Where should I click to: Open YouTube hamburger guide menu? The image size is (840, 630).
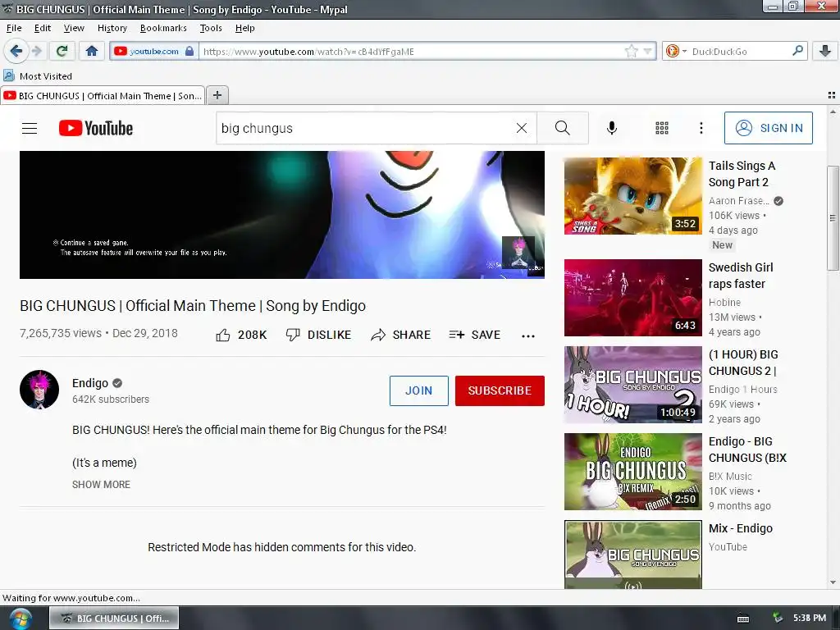(30, 128)
